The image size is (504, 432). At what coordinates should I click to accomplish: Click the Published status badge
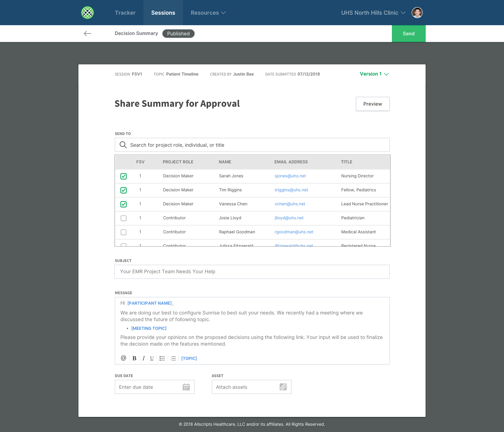pyautogui.click(x=178, y=34)
